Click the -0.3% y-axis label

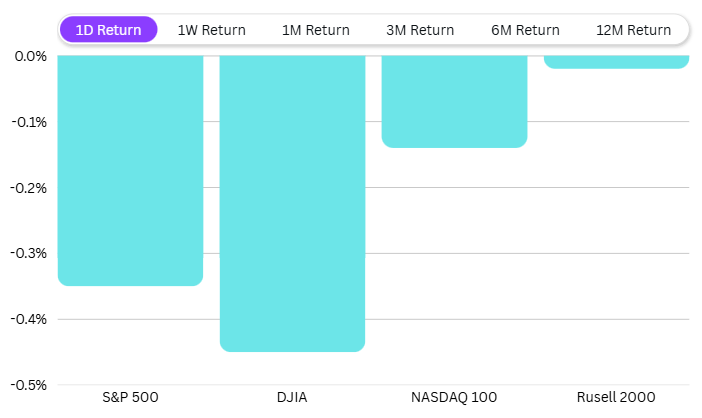click(x=30, y=253)
